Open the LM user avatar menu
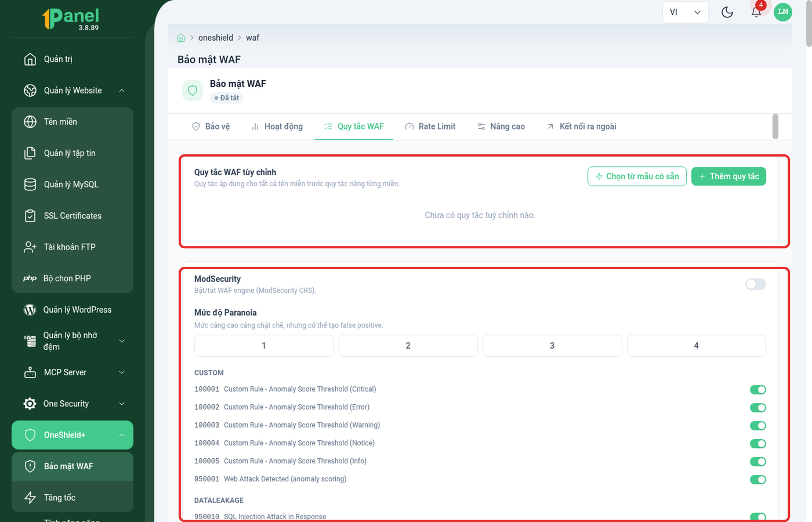Viewport: 812px width, 522px height. click(783, 12)
